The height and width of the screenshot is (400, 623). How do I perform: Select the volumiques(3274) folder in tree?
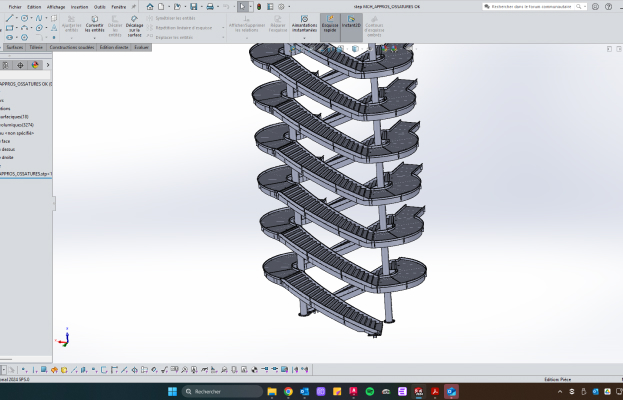click(18, 125)
